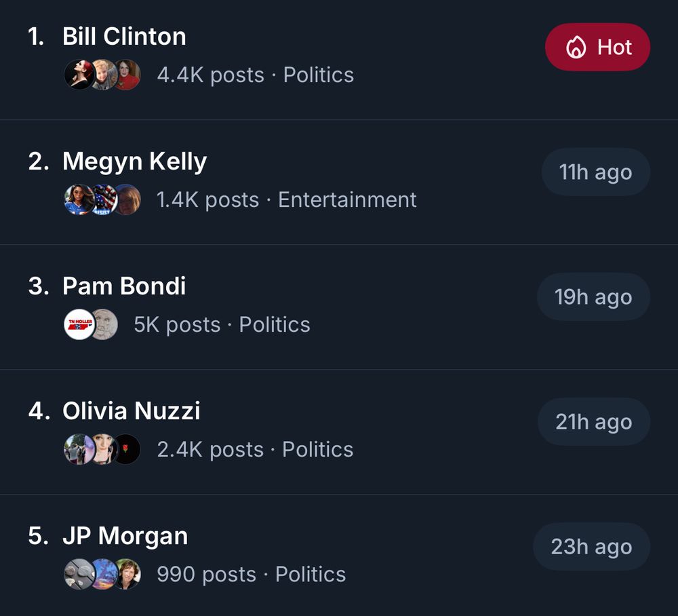Click the 19h ago badge beside Pam Bondi
This screenshot has width=678, height=616.
593,297
